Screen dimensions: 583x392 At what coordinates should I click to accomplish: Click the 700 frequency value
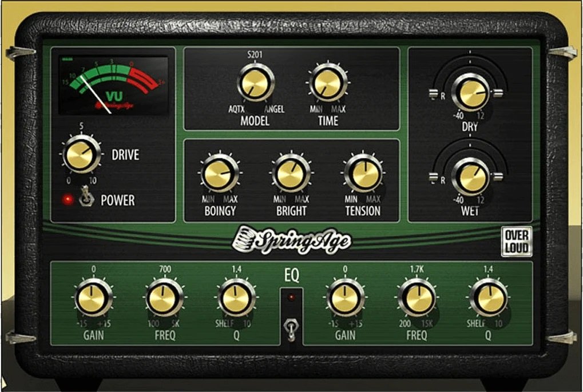tap(165, 269)
